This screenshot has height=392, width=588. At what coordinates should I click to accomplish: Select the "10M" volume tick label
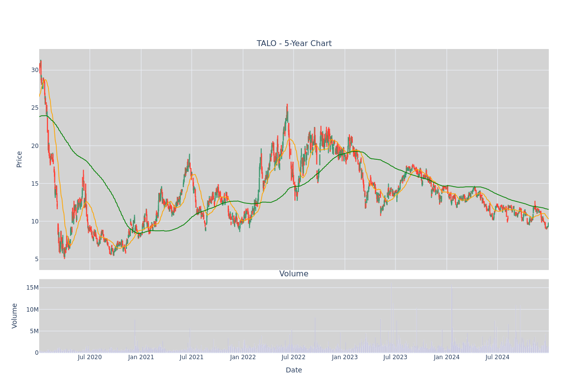coord(32,309)
